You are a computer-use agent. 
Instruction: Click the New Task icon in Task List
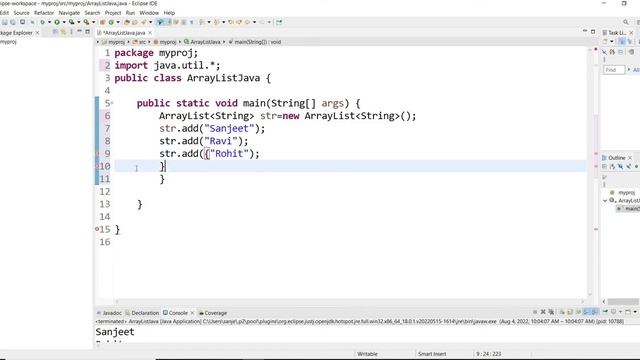click(605, 41)
